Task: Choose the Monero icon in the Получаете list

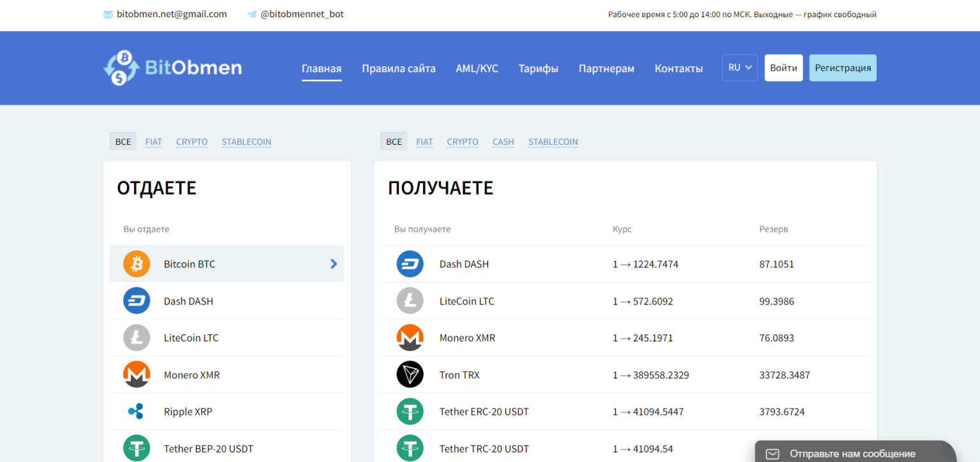Action: (410, 338)
